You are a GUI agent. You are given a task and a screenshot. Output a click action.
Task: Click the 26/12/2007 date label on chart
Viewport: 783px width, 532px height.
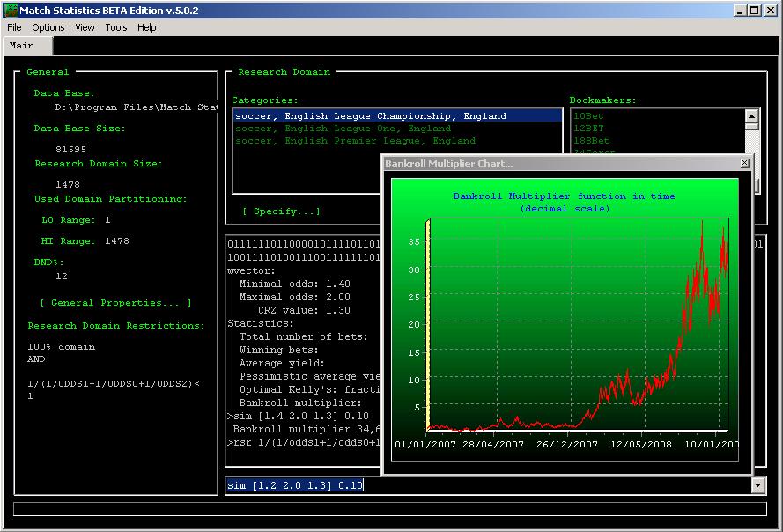pyautogui.click(x=567, y=444)
